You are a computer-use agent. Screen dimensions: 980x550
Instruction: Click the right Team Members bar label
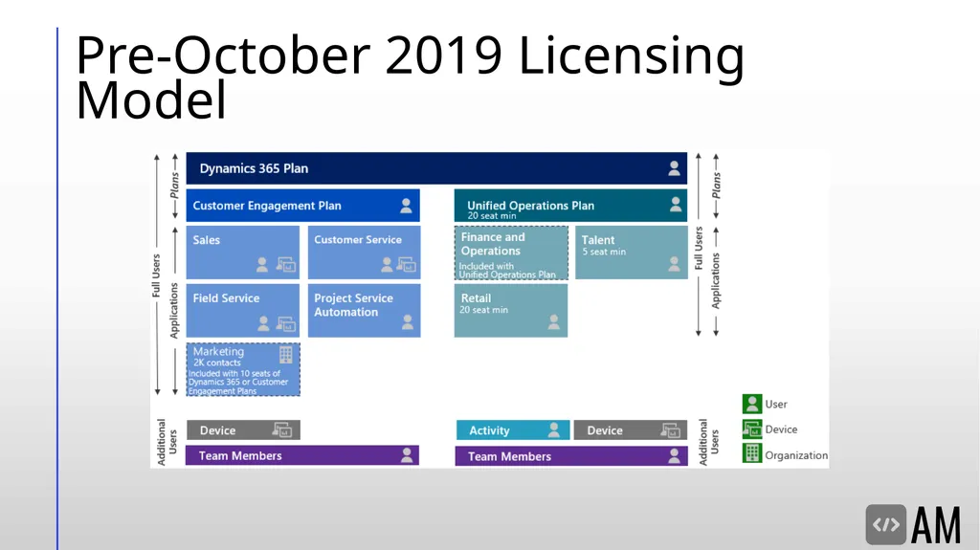point(509,456)
